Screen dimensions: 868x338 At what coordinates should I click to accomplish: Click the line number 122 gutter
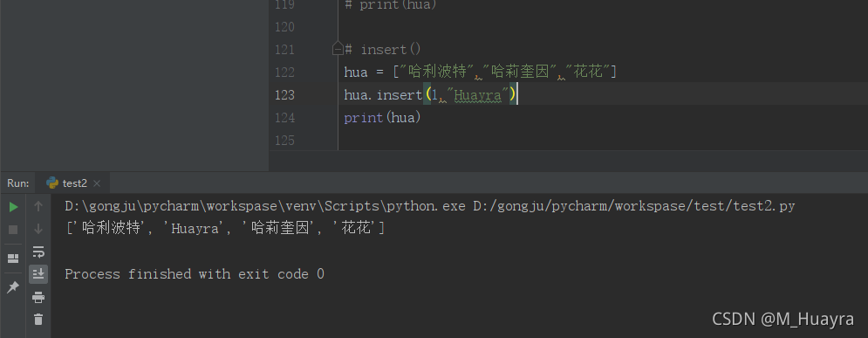click(x=284, y=72)
